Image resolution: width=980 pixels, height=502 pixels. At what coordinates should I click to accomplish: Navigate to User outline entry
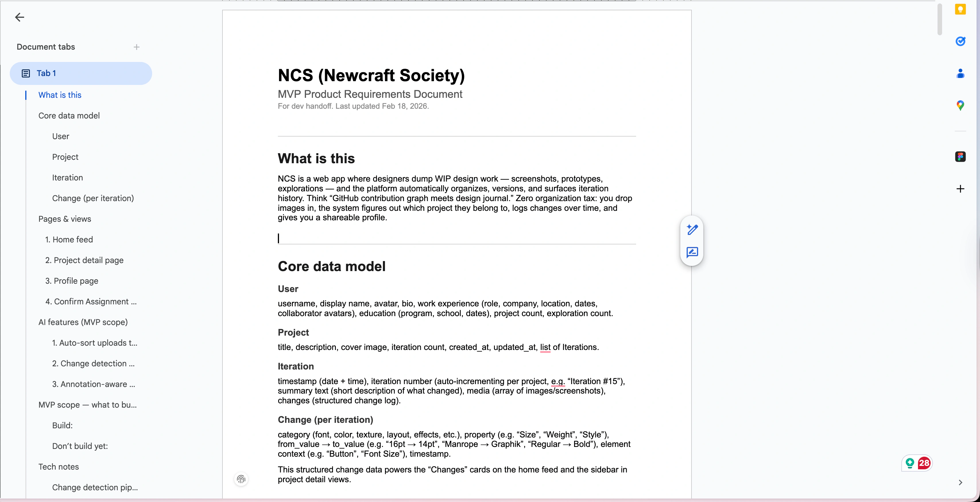tap(61, 136)
